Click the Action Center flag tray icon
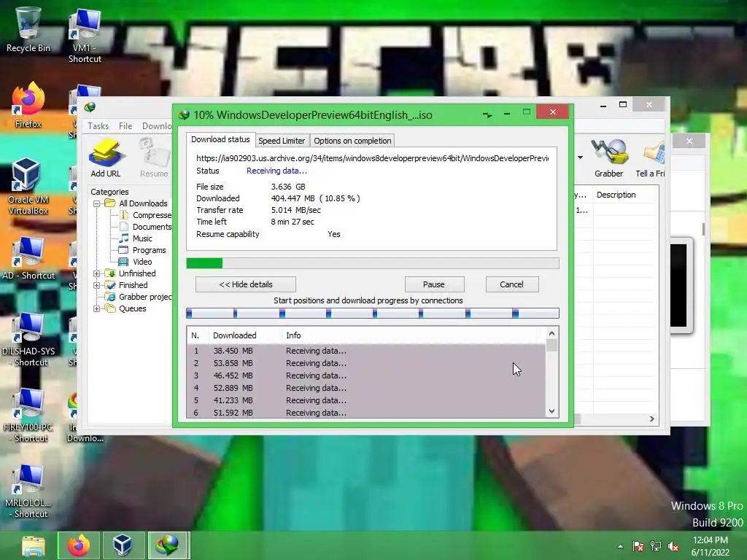Screen dimensions: 747x560 point(638,547)
